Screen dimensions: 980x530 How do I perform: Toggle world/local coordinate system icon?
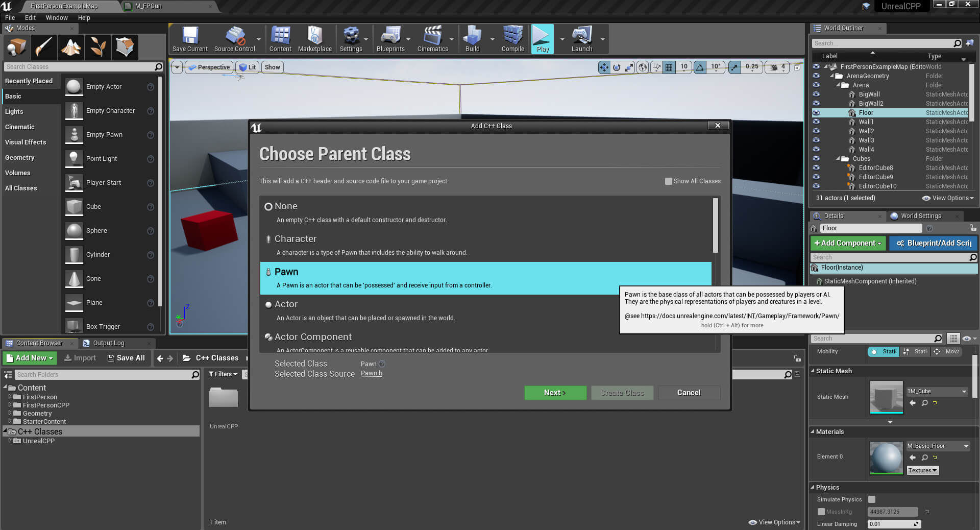643,67
